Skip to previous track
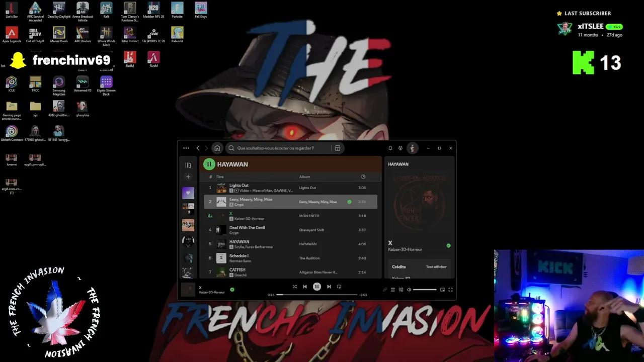This screenshot has height=362, width=644. pos(304,287)
